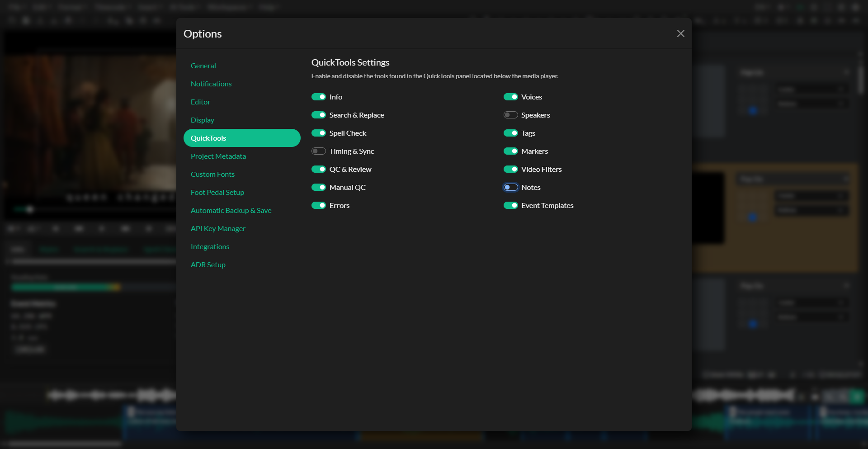Open the Editor settings page

click(200, 102)
